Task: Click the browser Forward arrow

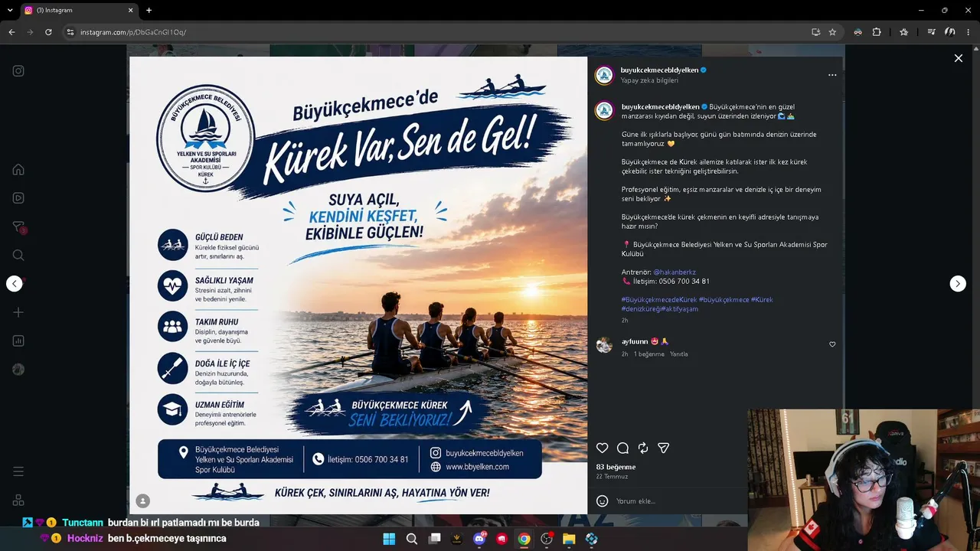Action: pos(30,32)
